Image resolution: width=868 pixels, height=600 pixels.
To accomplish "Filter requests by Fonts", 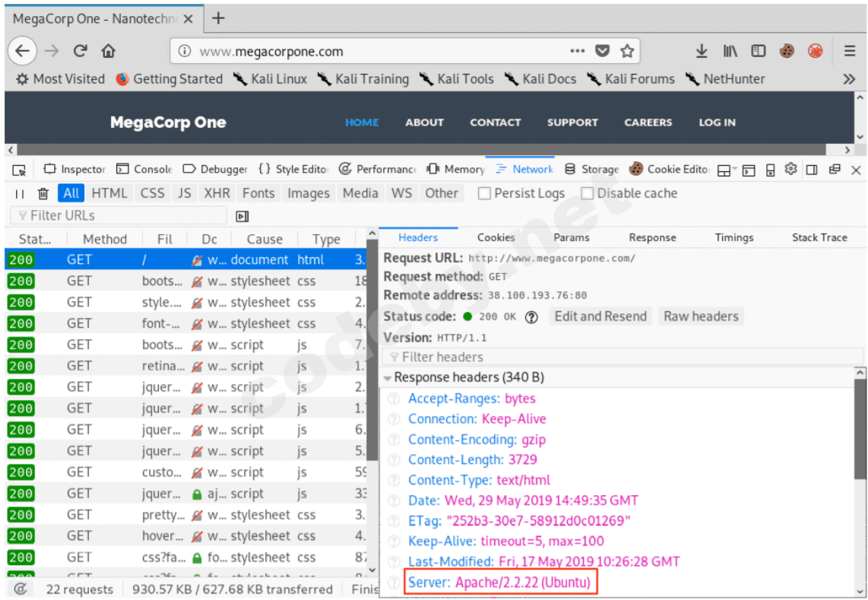I will pyautogui.click(x=258, y=193).
